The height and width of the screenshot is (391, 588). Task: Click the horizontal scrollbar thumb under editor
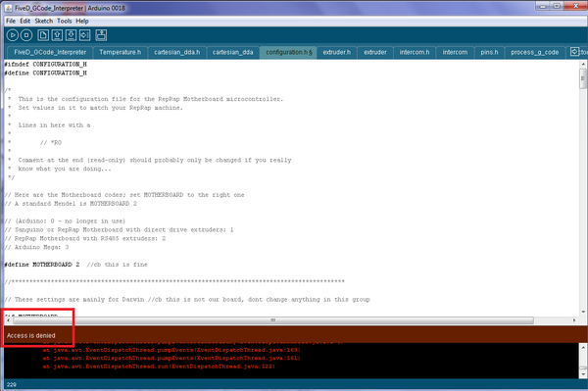point(273,320)
